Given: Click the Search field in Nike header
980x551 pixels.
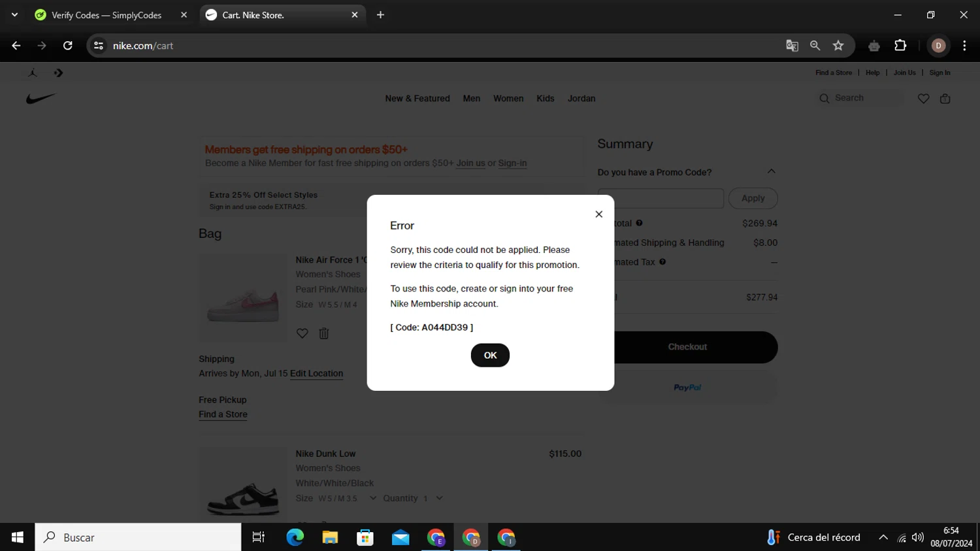Looking at the screenshot, I should [x=860, y=98].
